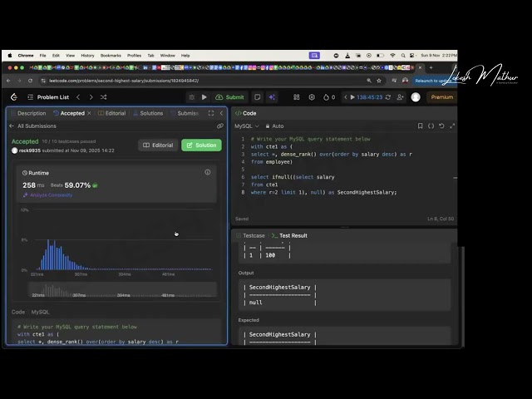The image size is (532, 399).
Task: Open a new Chrome tab
Action: tap(431, 67)
